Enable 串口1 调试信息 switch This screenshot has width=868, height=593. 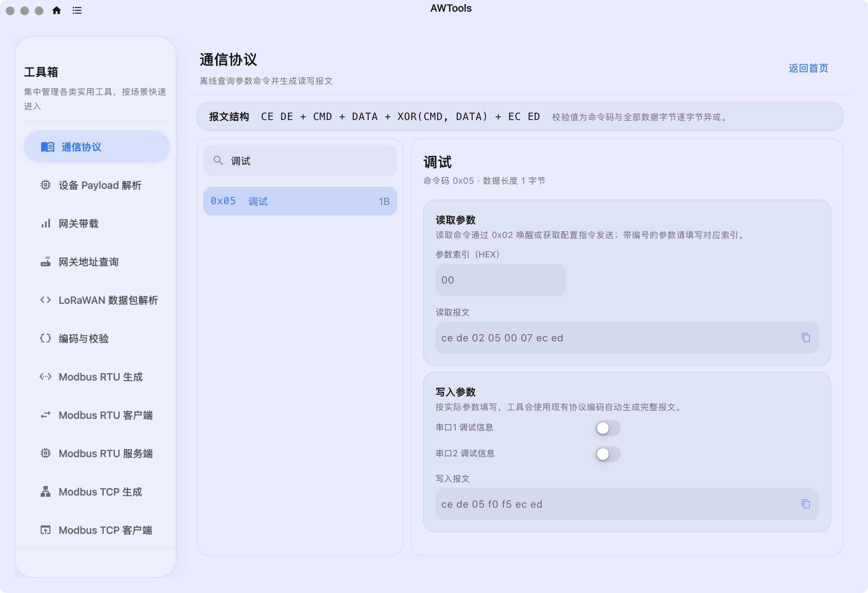(x=608, y=428)
